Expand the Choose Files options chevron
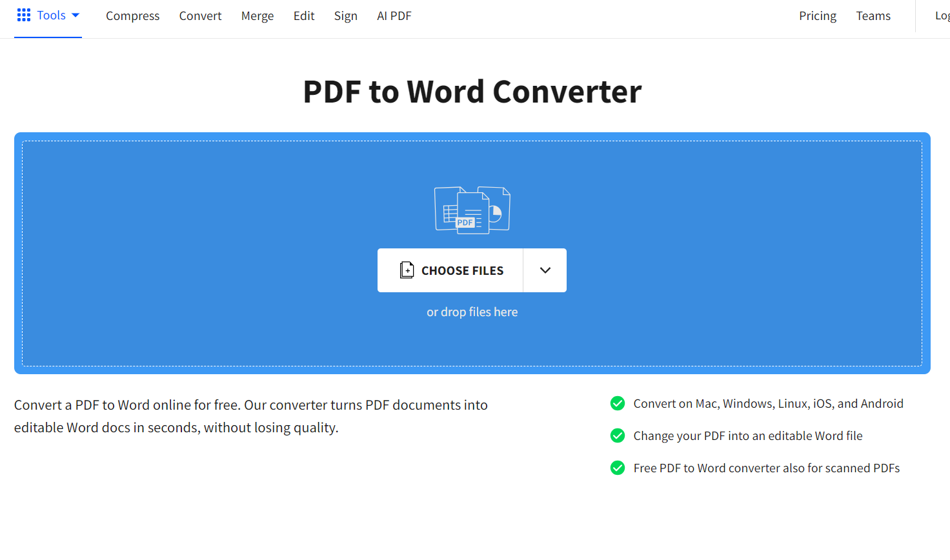 pos(544,270)
